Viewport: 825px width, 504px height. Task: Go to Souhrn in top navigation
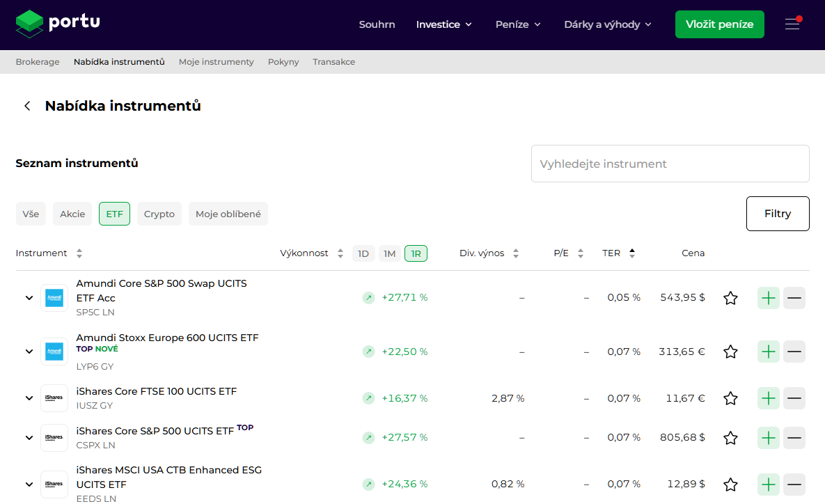[x=377, y=24]
